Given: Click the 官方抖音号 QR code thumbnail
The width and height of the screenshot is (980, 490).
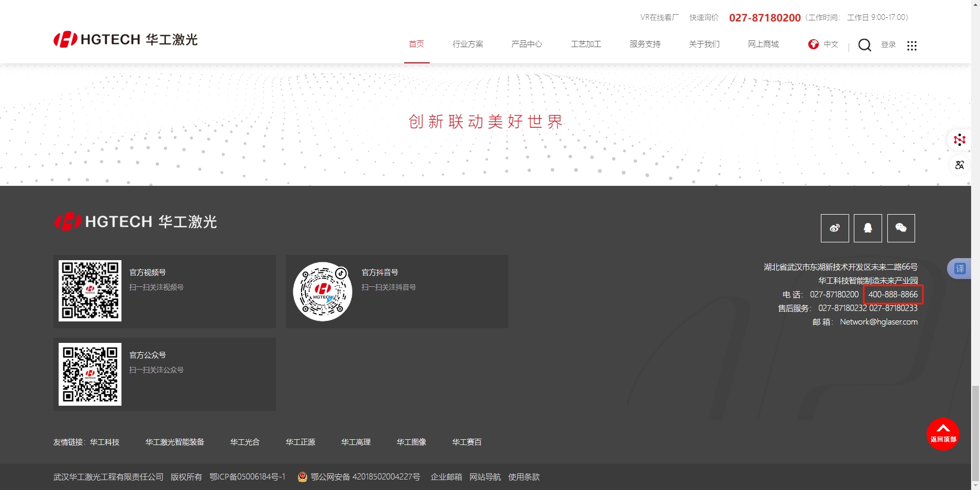Looking at the screenshot, I should pos(322,291).
